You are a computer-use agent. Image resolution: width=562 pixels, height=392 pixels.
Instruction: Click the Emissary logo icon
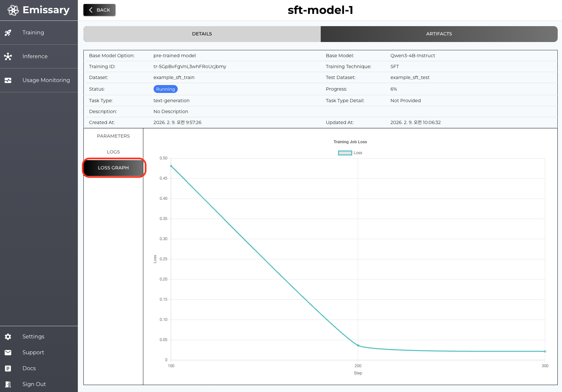13,10
